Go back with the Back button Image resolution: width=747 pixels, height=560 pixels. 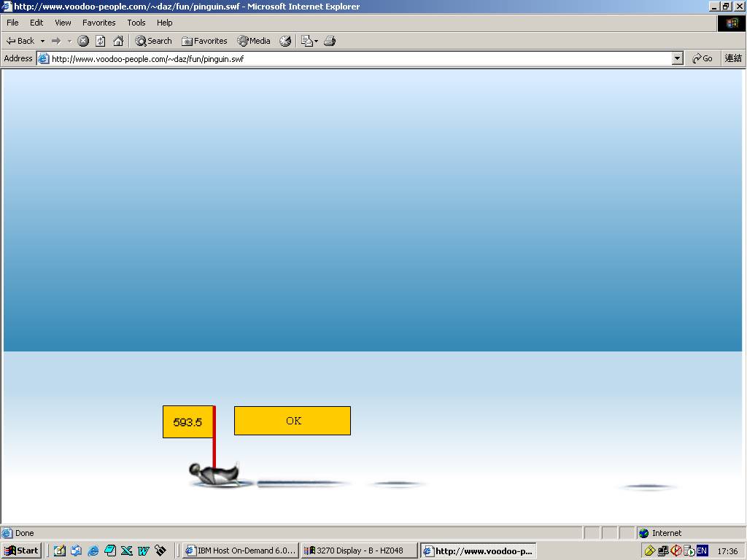(20, 41)
